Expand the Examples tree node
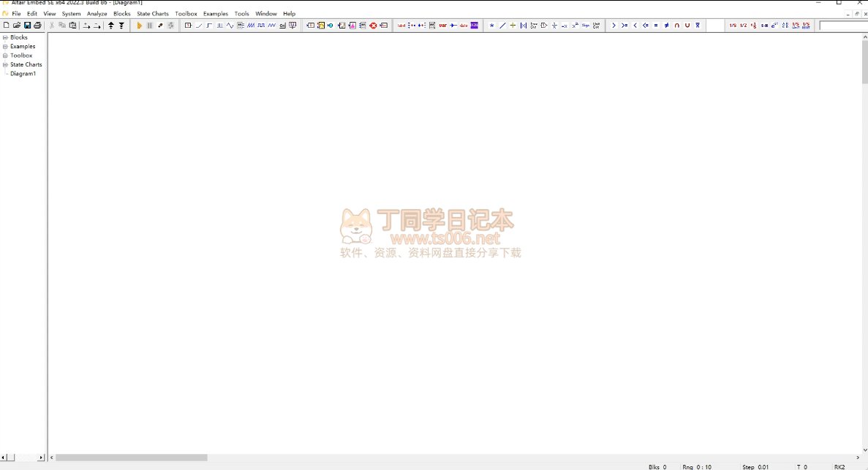 click(5, 47)
